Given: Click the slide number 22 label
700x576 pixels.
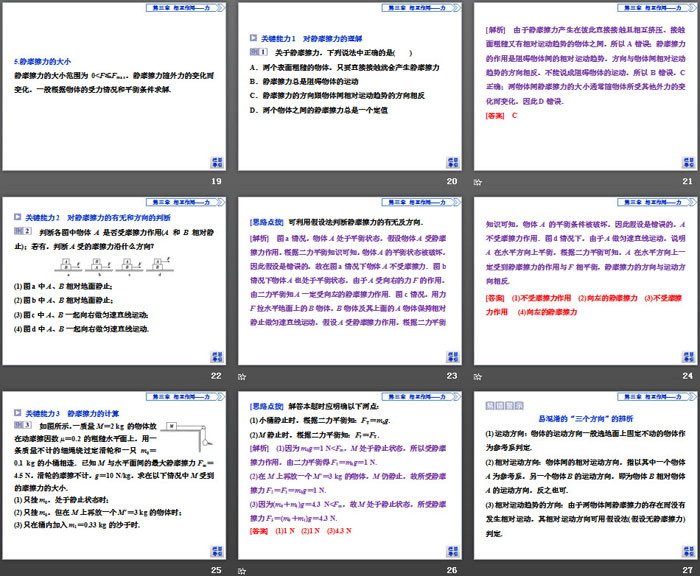Looking at the screenshot, I should click(216, 375).
